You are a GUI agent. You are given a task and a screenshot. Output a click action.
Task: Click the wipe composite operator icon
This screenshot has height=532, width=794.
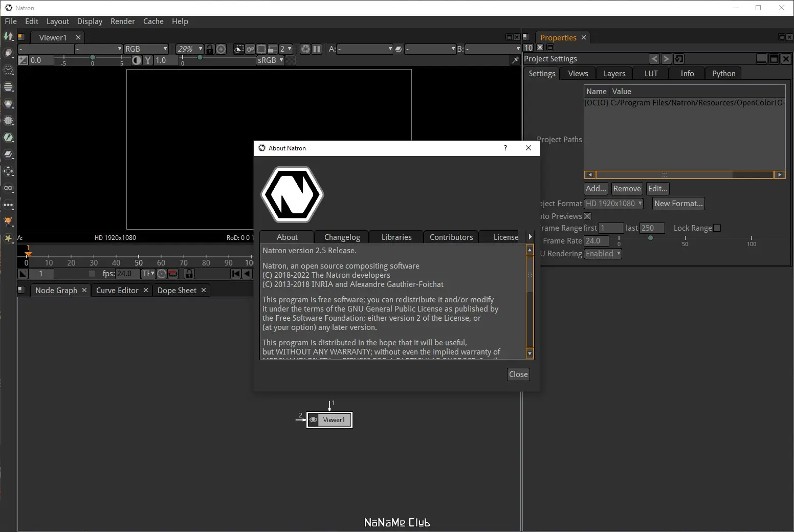pos(399,49)
